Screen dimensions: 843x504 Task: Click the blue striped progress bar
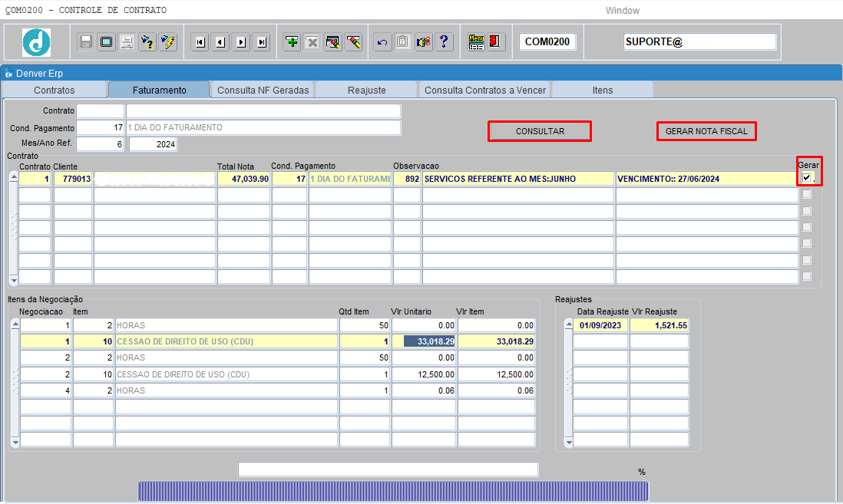[x=394, y=491]
